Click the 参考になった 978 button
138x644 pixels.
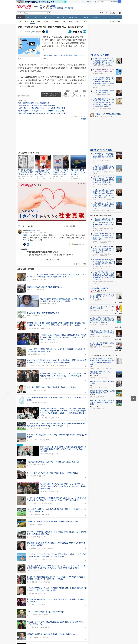pyautogui.click(x=78, y=244)
